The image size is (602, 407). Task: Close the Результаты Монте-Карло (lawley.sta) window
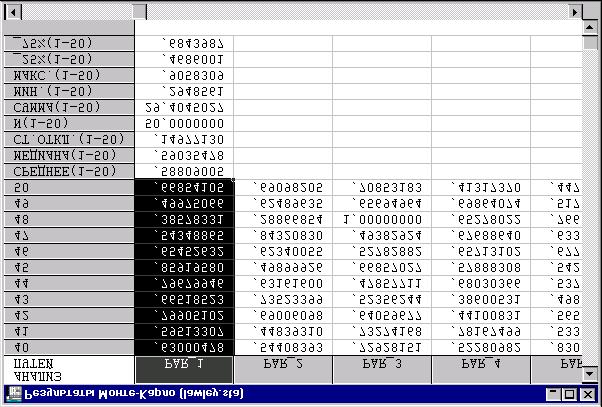[588, 394]
